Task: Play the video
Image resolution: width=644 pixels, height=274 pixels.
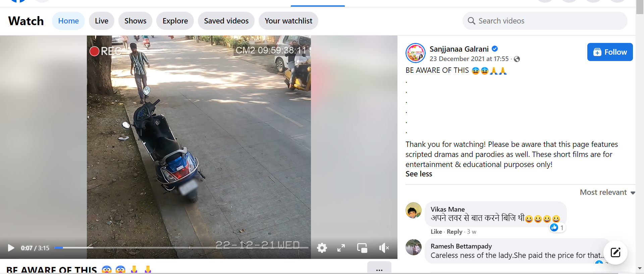Action: coord(11,248)
